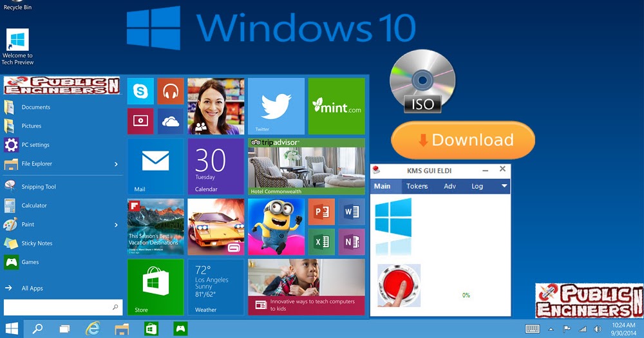Image resolution: width=644 pixels, height=338 pixels.
Task: Open the OneDrive cloud tile
Action: [171, 121]
